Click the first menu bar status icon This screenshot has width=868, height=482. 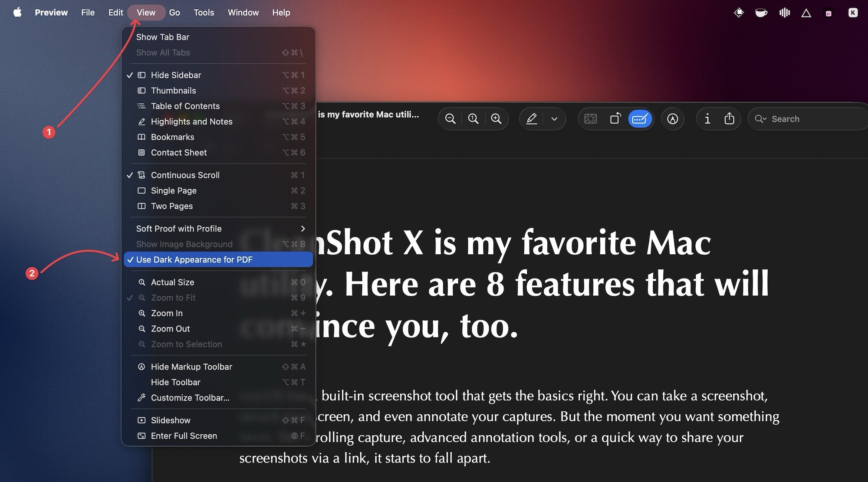tap(739, 13)
